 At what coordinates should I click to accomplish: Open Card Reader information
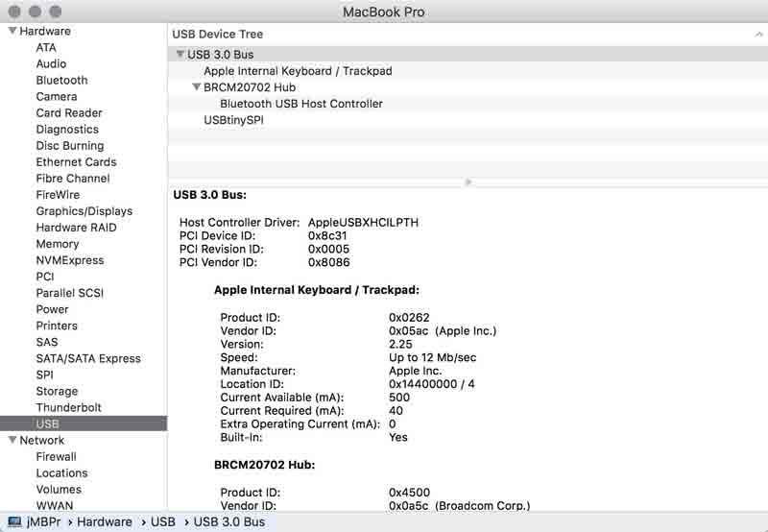click(x=69, y=113)
